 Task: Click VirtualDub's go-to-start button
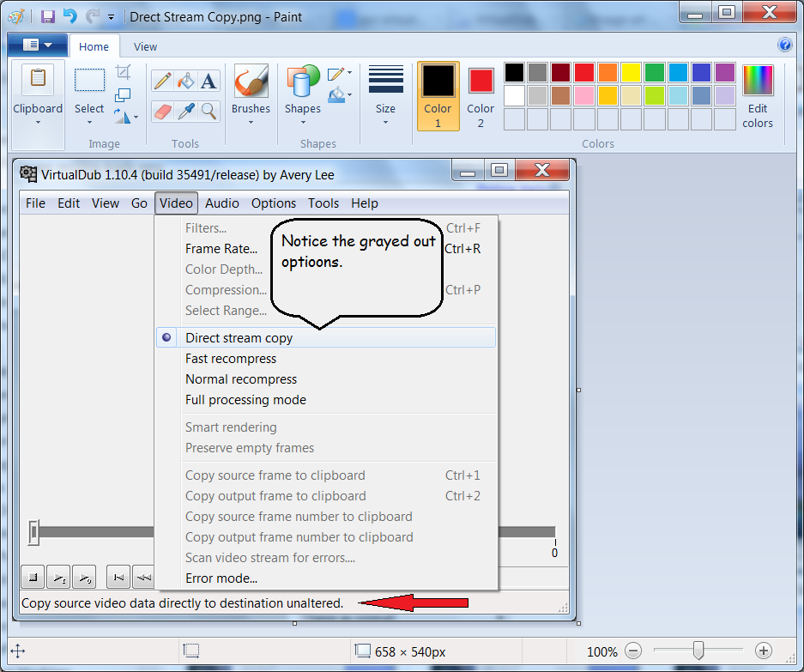coord(118,578)
